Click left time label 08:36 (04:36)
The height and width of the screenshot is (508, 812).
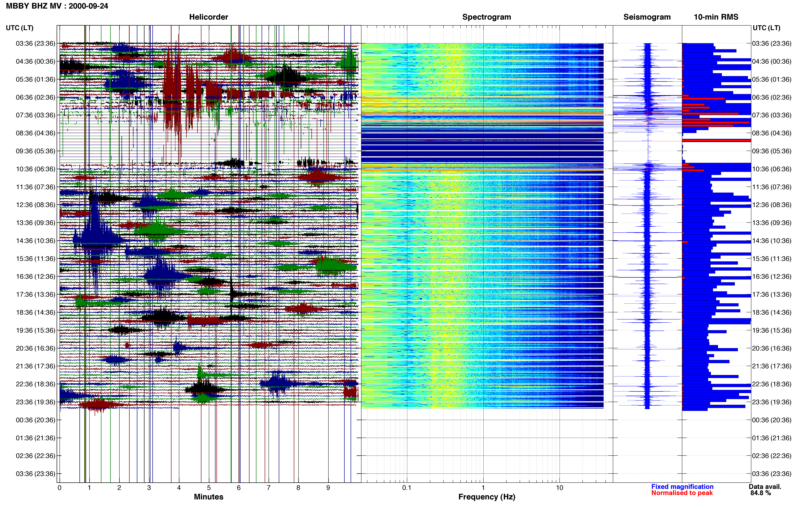click(x=36, y=133)
